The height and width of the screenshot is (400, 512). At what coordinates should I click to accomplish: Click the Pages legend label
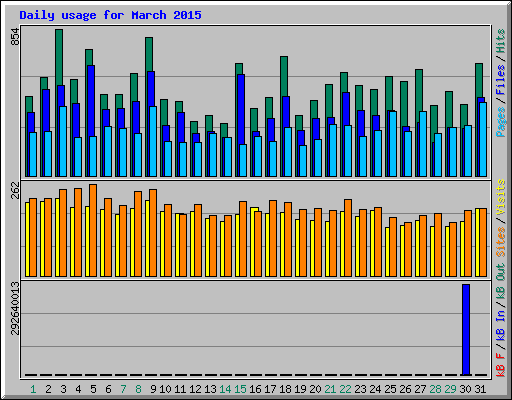[x=501, y=122]
